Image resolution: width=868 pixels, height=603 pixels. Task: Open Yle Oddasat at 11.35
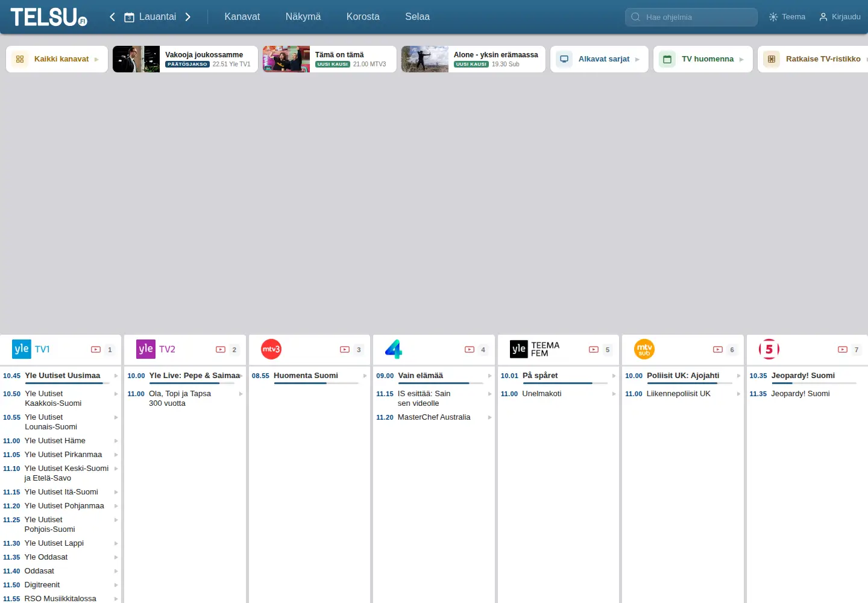[46, 557]
